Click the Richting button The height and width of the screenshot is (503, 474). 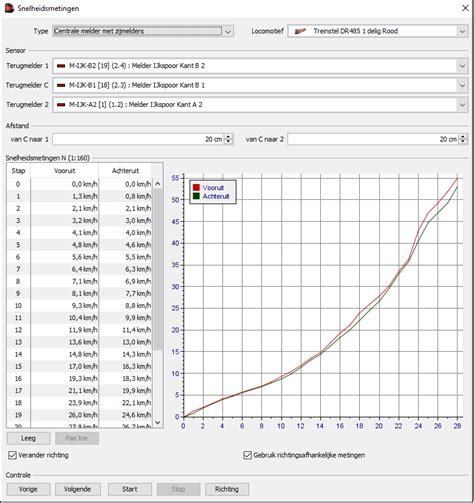click(227, 489)
